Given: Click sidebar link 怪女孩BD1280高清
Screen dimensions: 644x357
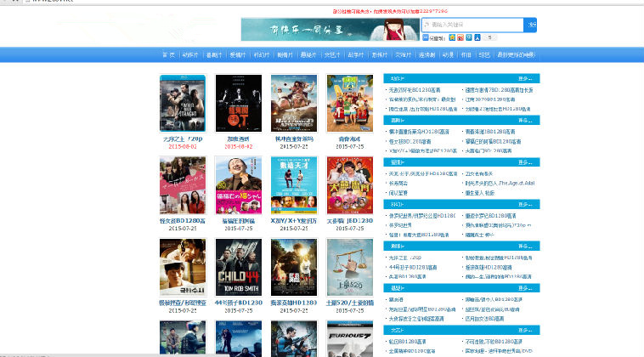Looking at the screenshot, I should pyautogui.click(x=410, y=142).
